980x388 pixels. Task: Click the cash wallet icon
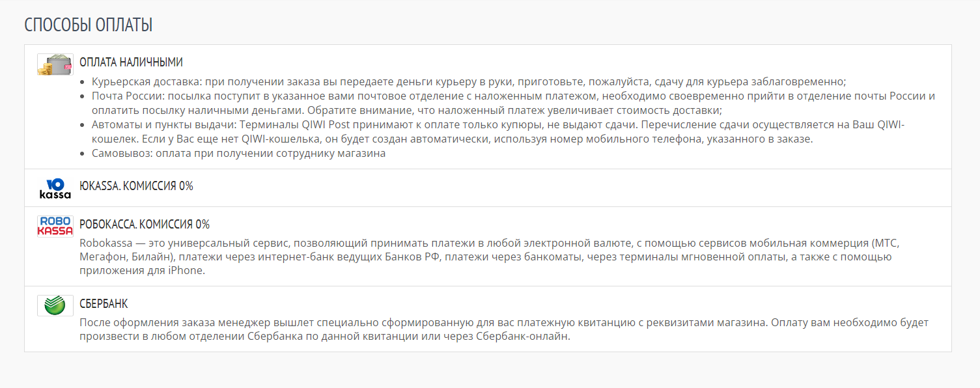pos(55,64)
